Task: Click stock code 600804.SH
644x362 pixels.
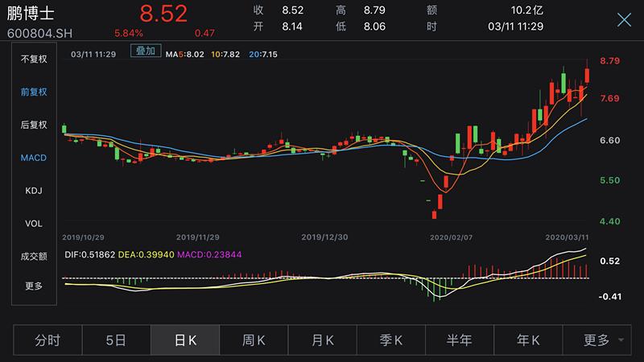Action: (39, 33)
